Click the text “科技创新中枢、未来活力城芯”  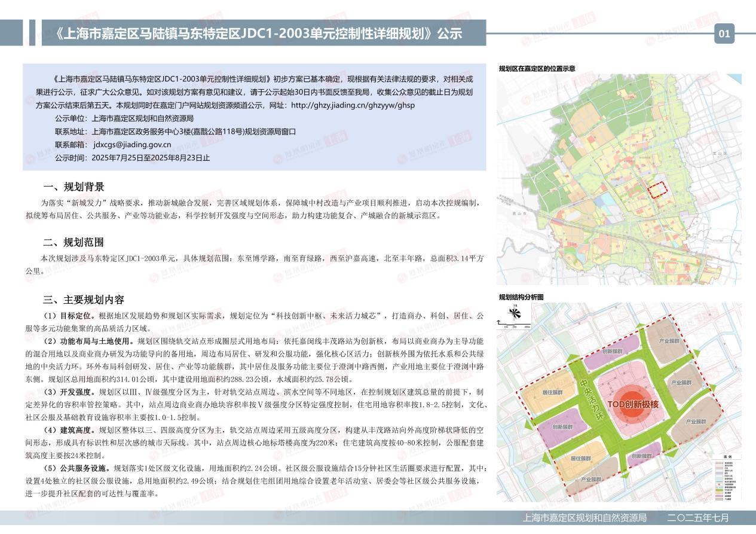[x=327, y=315]
